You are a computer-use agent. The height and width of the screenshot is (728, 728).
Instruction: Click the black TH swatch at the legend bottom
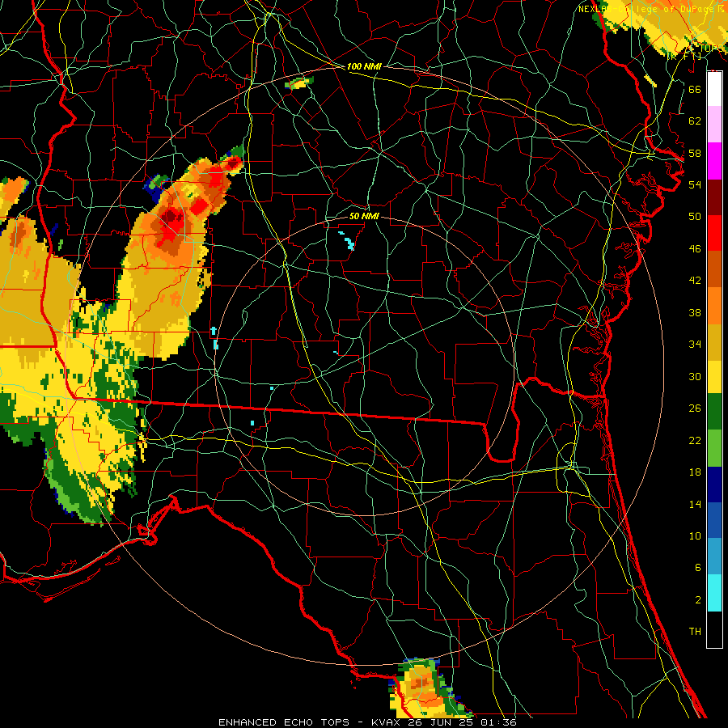714,629
